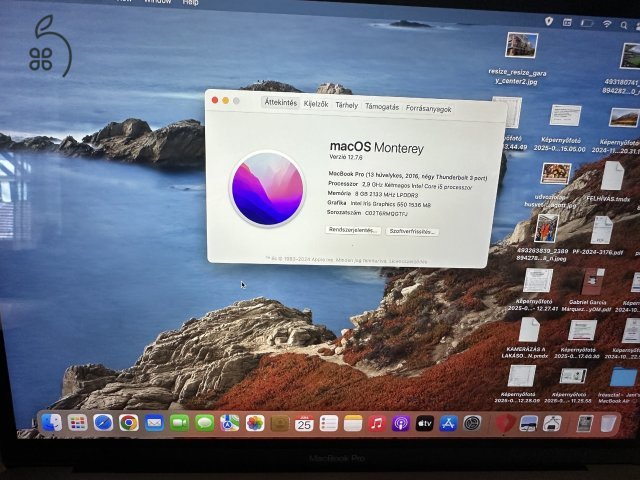Open FaceTime from the Dock
This screenshot has width=640, height=480.
point(179,423)
